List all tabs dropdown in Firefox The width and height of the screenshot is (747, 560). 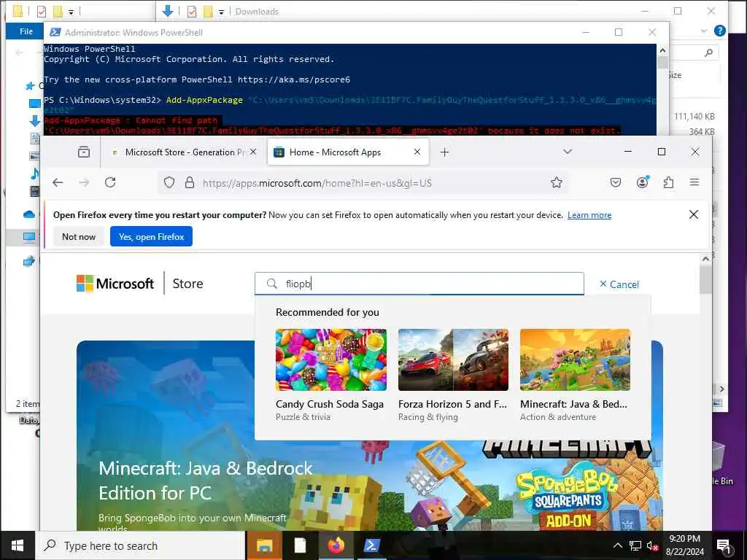pyautogui.click(x=568, y=152)
